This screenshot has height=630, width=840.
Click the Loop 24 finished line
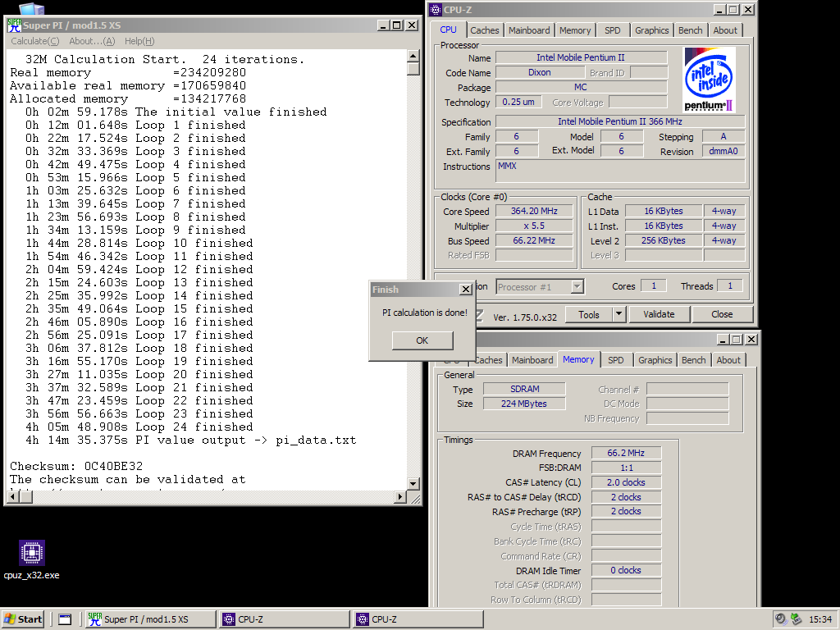point(139,427)
